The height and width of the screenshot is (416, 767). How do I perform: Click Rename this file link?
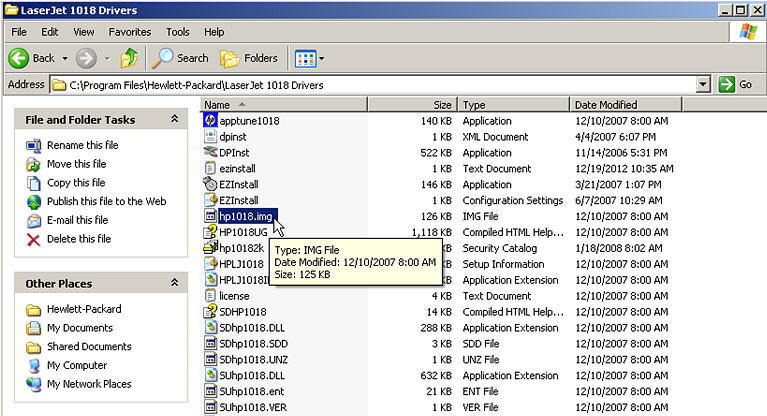(x=83, y=145)
